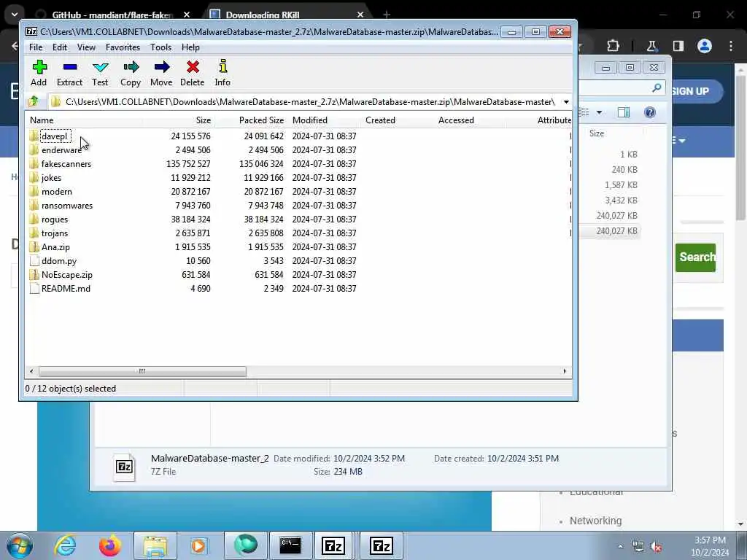The height and width of the screenshot is (560, 747).
Task: Launch Internet Explorer from taskbar
Action: point(65,545)
